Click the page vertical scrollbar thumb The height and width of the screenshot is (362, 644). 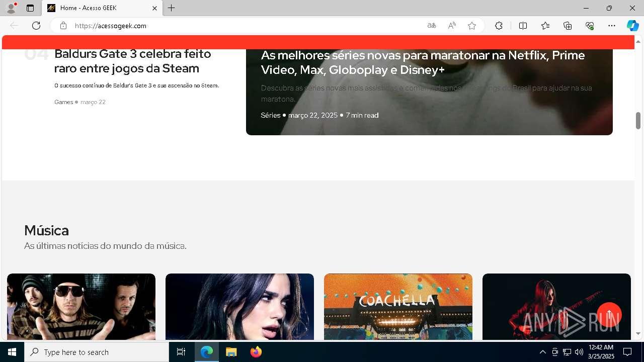pyautogui.click(x=638, y=121)
